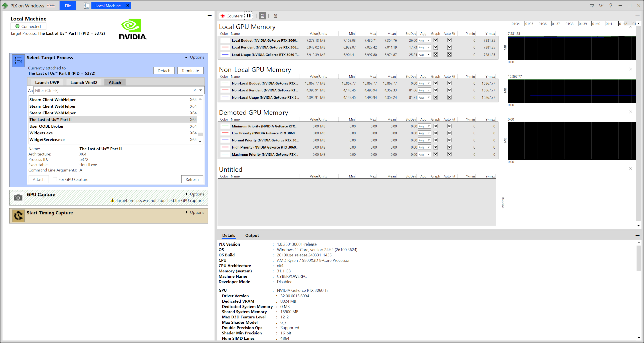The image size is (644, 343).
Task: Open Agg dropdown for High Priority
Action: 424,147
